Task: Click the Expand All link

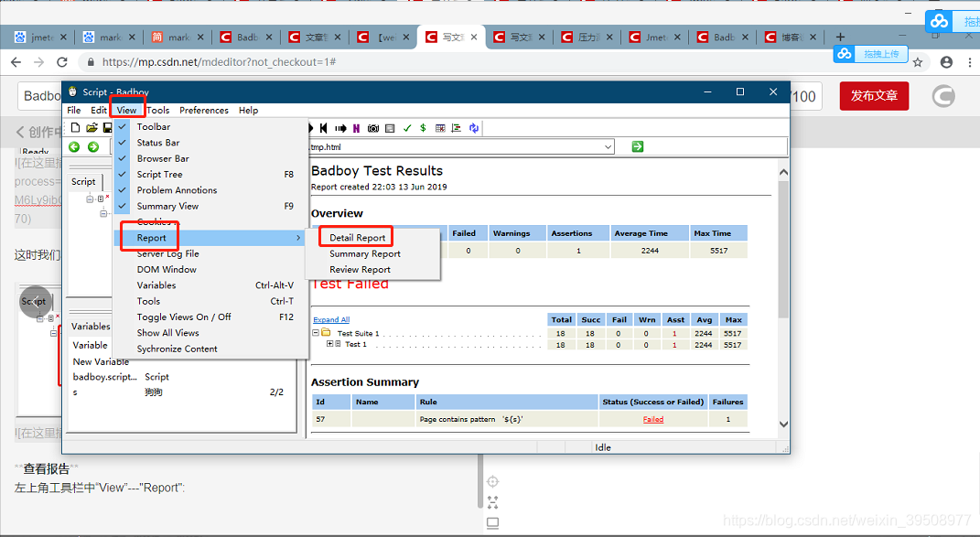Action: (331, 319)
